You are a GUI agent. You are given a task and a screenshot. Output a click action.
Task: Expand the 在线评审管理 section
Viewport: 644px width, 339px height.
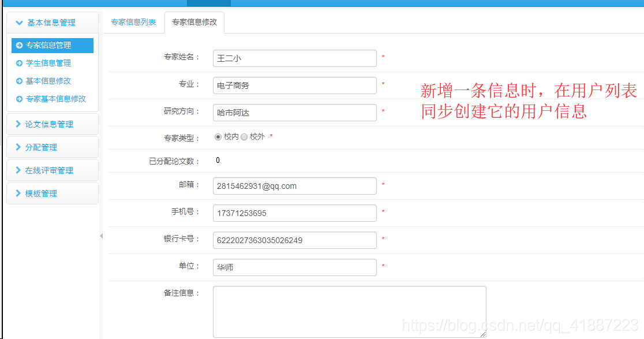point(53,170)
